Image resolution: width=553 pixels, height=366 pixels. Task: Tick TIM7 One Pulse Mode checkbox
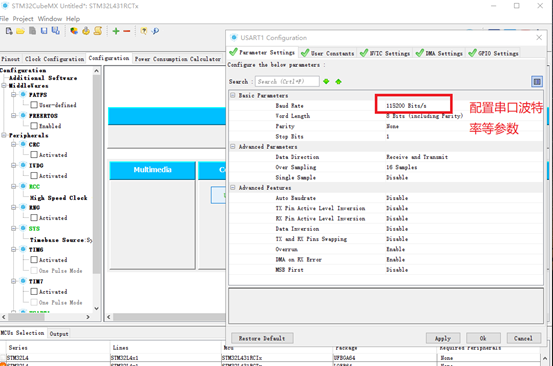click(34, 302)
